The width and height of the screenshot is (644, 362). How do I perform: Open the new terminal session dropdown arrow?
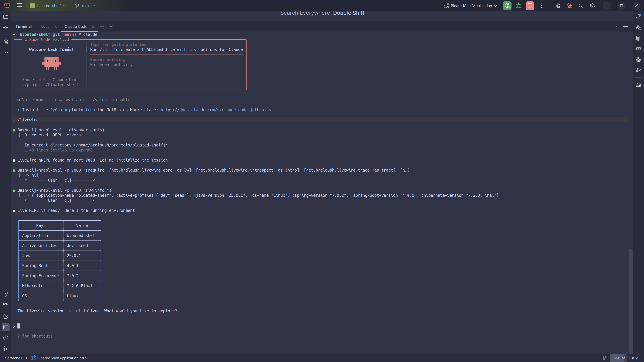(x=111, y=26)
